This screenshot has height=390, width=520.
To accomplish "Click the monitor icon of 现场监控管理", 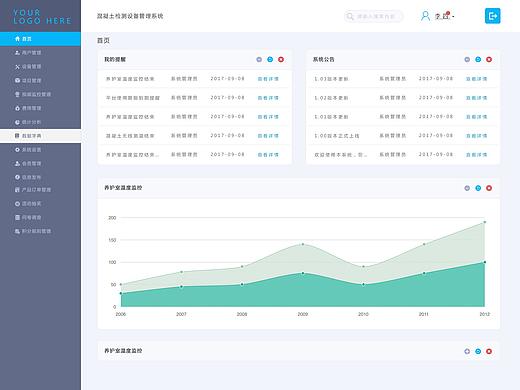I will tap(17, 94).
